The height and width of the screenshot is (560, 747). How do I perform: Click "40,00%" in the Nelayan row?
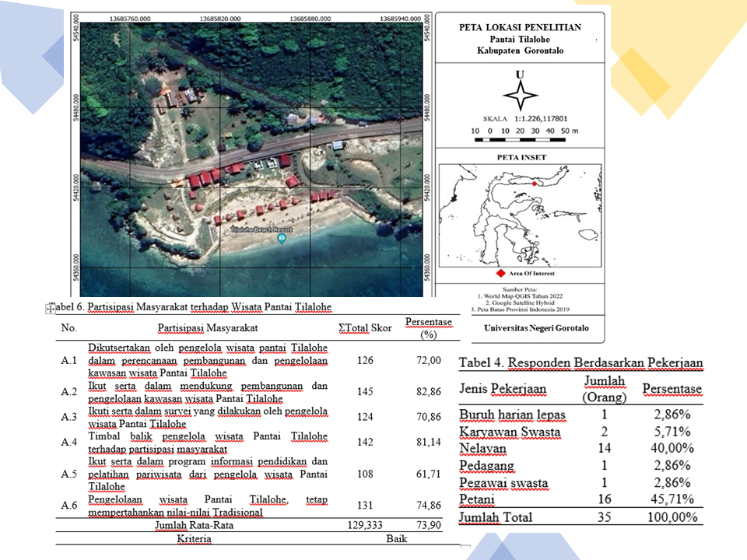coord(672,448)
